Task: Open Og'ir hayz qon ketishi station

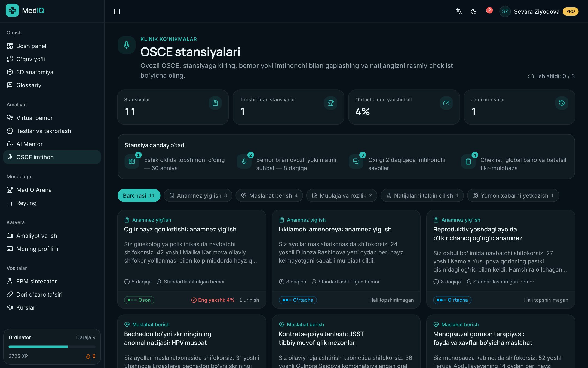Action: click(x=192, y=259)
